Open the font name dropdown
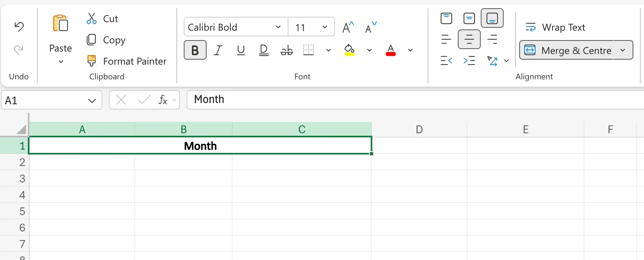The width and height of the screenshot is (644, 260). [278, 27]
